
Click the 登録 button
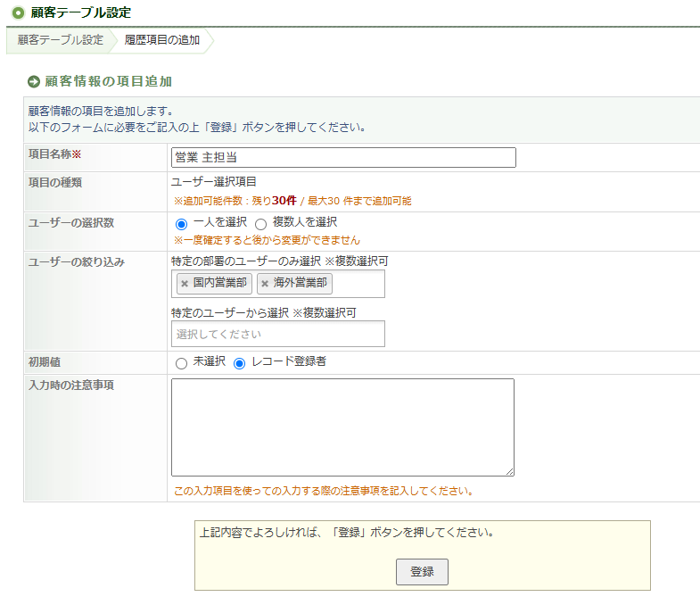pos(422,571)
